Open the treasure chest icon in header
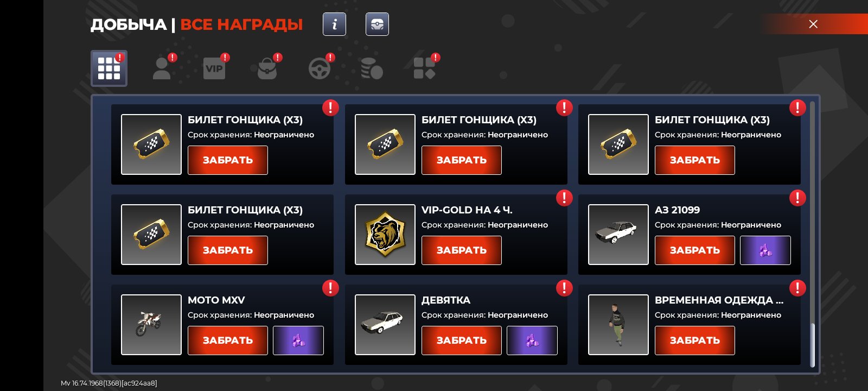The image size is (868, 391). click(x=377, y=24)
